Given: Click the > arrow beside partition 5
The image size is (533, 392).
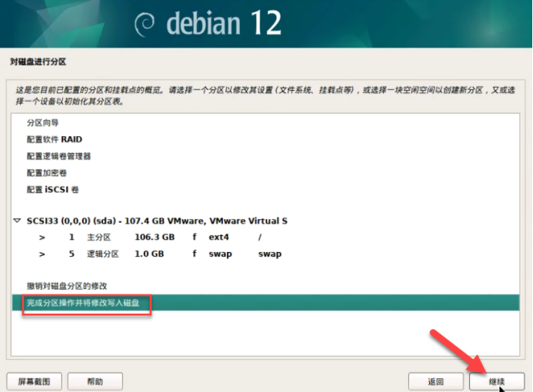Looking at the screenshot, I should pyautogui.click(x=42, y=254).
